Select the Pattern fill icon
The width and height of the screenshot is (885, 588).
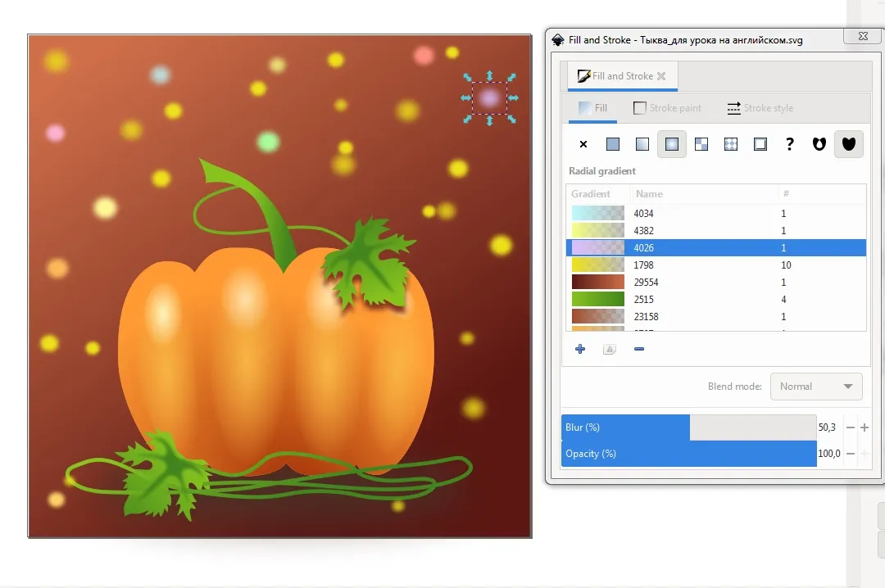click(731, 144)
